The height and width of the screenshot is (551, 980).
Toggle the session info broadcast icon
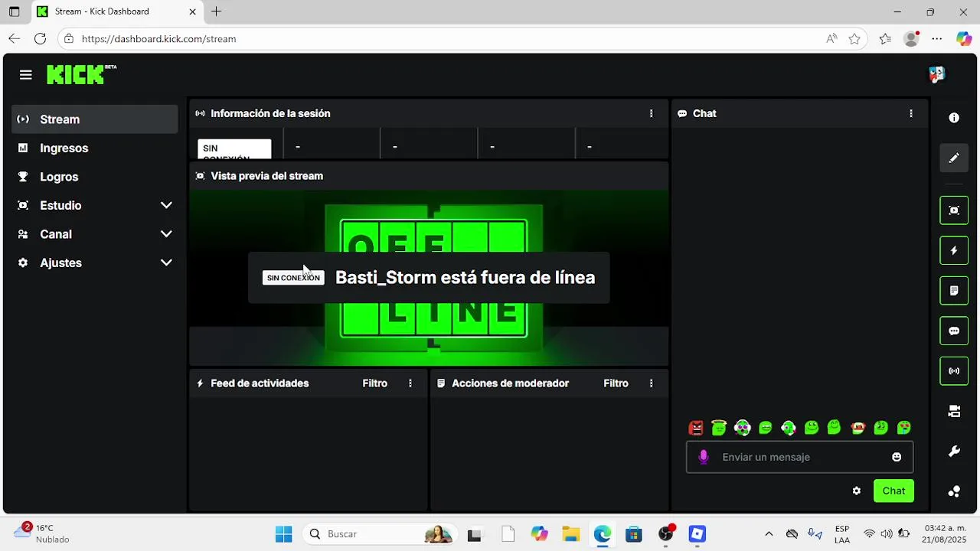tap(954, 371)
